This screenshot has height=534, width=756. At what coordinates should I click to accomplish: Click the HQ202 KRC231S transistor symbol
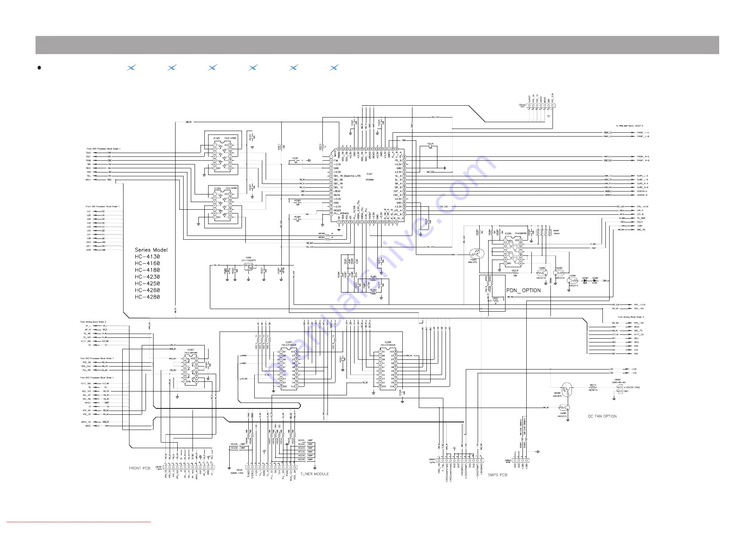[x=542, y=273]
